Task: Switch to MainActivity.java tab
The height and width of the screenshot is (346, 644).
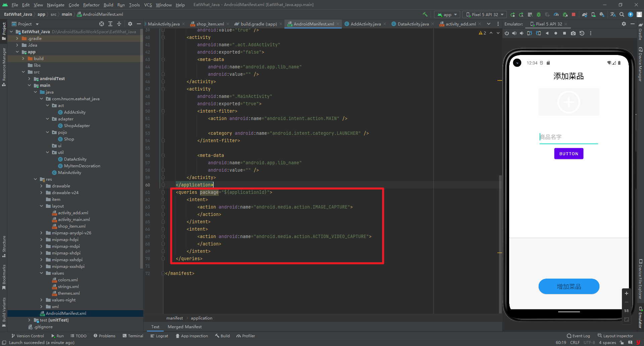Action: tap(164, 24)
